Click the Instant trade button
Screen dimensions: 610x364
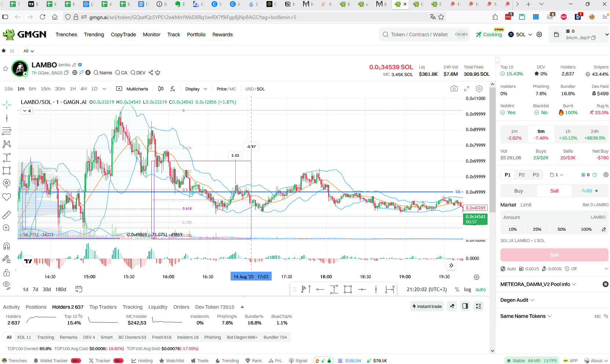tap(427, 306)
